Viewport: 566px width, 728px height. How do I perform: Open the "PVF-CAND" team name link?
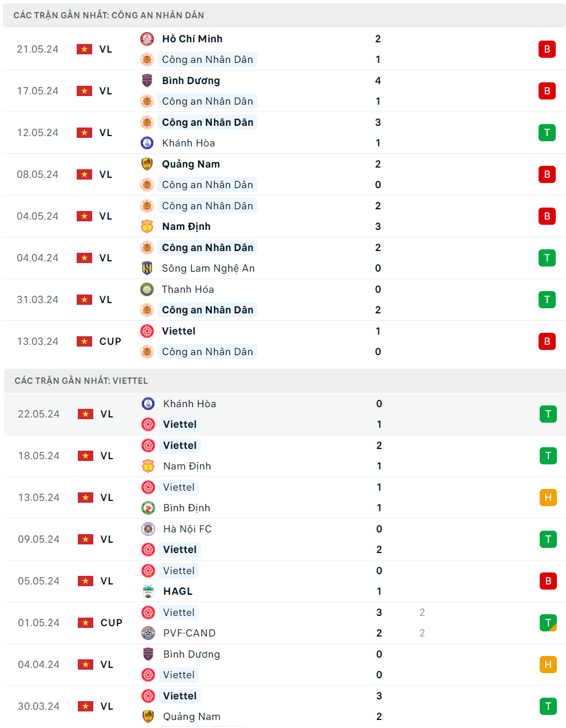click(x=189, y=633)
